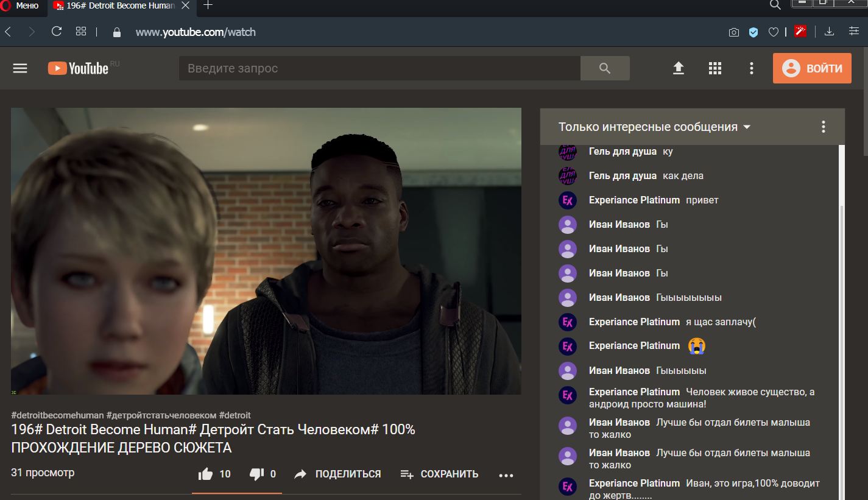Click Гель для душа avatar beside 'как дела'
Image resolution: width=868 pixels, height=500 pixels.
(x=568, y=176)
